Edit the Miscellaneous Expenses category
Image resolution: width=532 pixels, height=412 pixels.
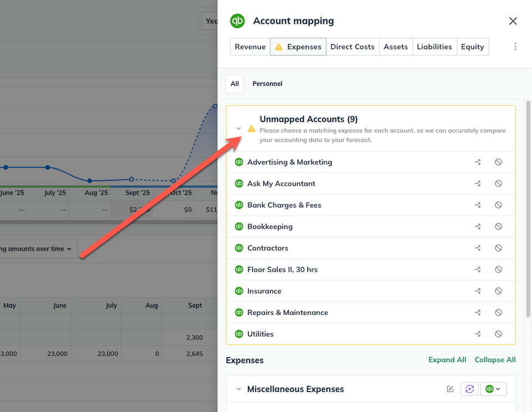point(450,389)
